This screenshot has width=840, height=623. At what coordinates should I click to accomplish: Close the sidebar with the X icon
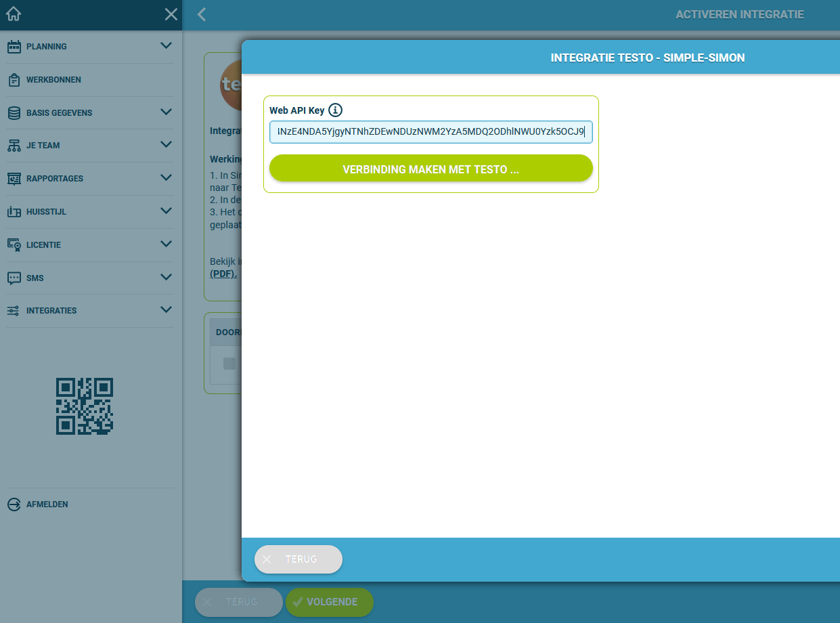(x=171, y=14)
